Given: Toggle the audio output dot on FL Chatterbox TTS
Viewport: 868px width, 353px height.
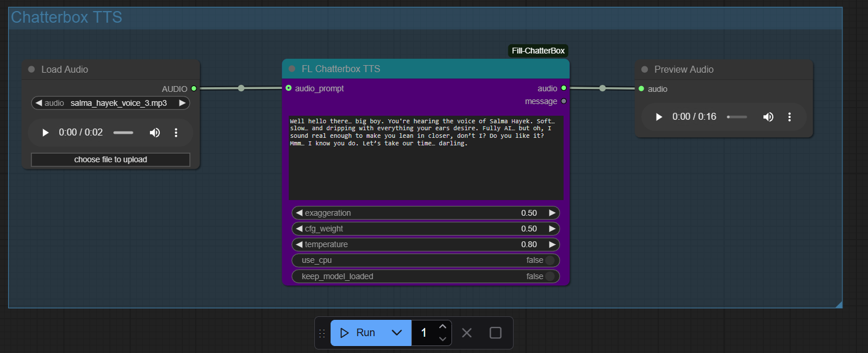Looking at the screenshot, I should pyautogui.click(x=562, y=88).
